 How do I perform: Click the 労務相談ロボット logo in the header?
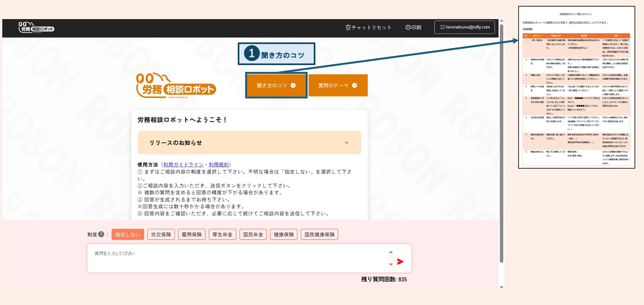click(37, 27)
